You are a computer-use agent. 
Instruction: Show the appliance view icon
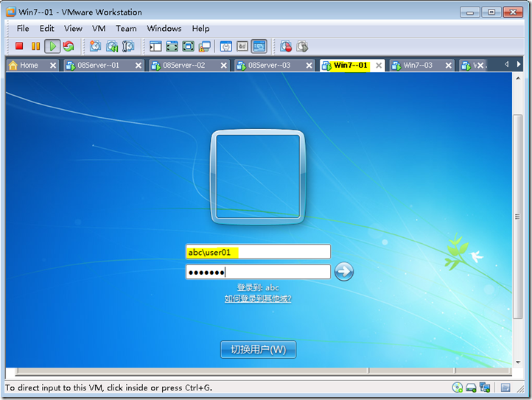coord(242,46)
